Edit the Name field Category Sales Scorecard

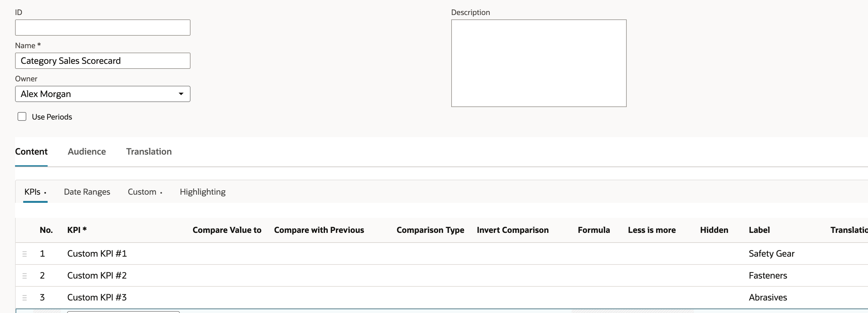click(102, 61)
